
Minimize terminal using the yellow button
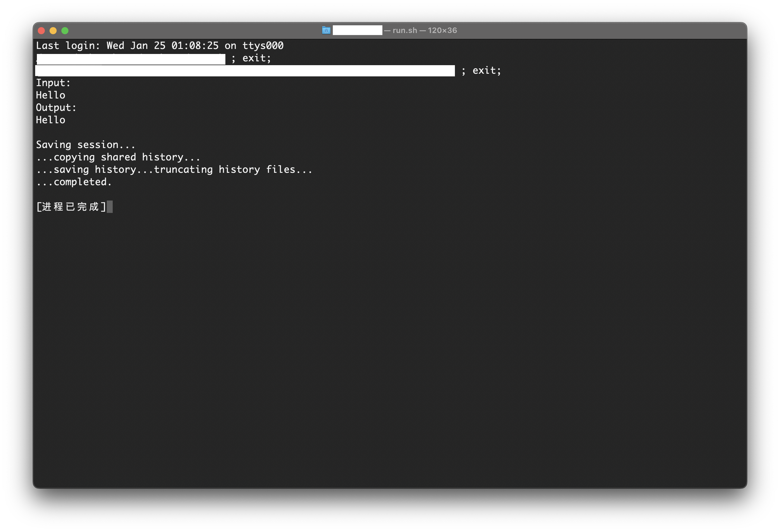[x=53, y=31]
